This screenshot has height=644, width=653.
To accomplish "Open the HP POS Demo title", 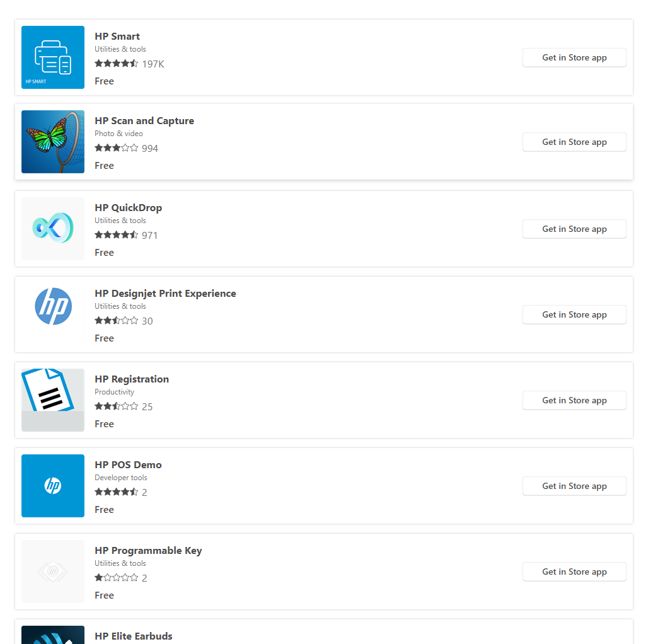I will click(128, 465).
